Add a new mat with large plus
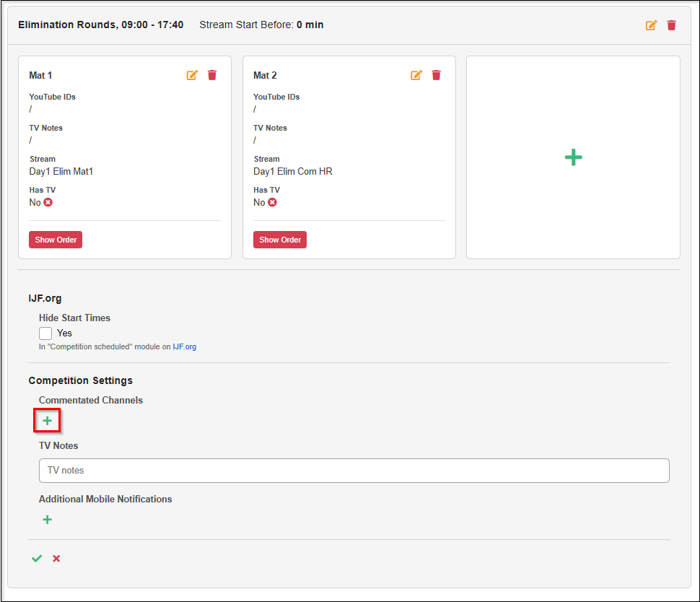Viewport: 700px width, 602px height. (x=573, y=157)
